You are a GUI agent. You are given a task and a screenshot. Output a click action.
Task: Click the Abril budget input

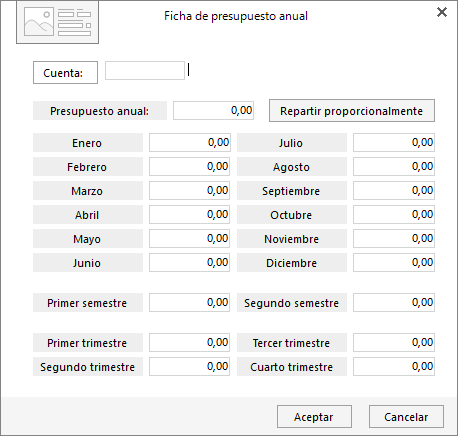coord(190,214)
